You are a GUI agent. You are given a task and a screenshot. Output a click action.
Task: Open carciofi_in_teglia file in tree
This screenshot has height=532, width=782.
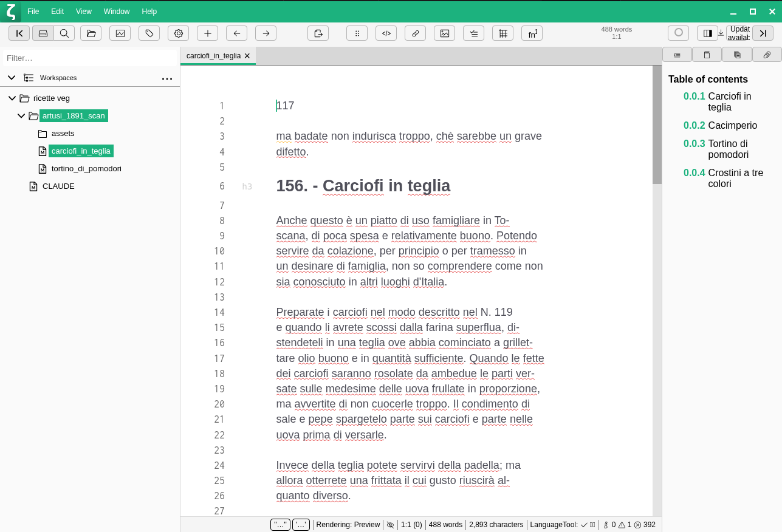click(x=81, y=151)
